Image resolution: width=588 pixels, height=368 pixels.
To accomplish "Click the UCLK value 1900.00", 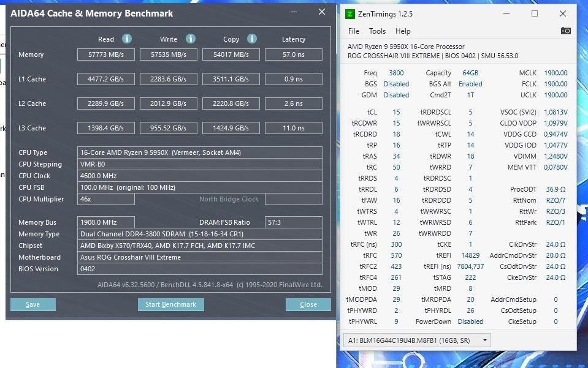I will (556, 95).
